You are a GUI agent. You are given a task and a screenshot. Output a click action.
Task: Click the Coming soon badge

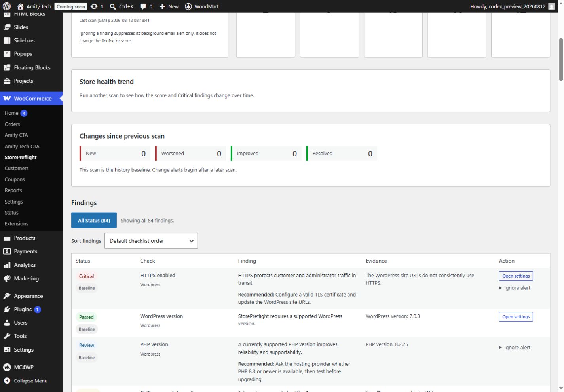[71, 6]
